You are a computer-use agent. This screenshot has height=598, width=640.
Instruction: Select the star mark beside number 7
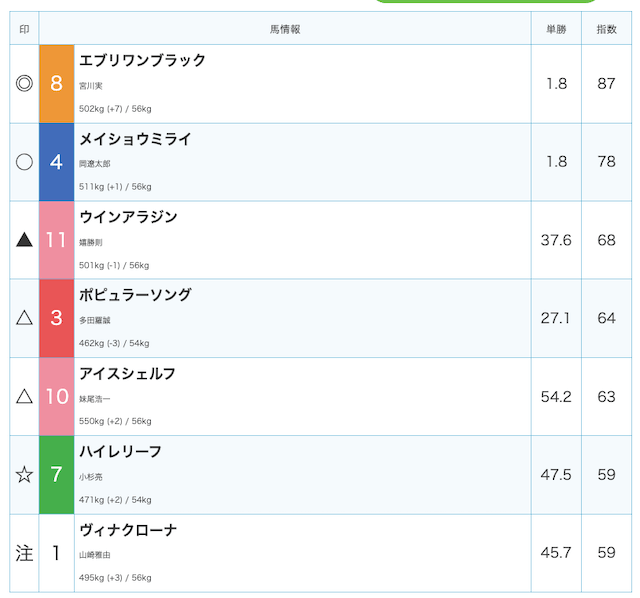[x=24, y=475]
